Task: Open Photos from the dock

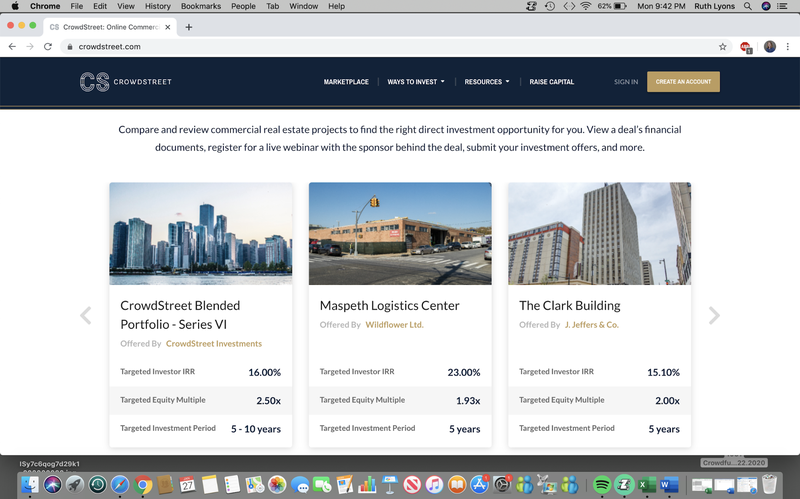Action: pyautogui.click(x=277, y=484)
